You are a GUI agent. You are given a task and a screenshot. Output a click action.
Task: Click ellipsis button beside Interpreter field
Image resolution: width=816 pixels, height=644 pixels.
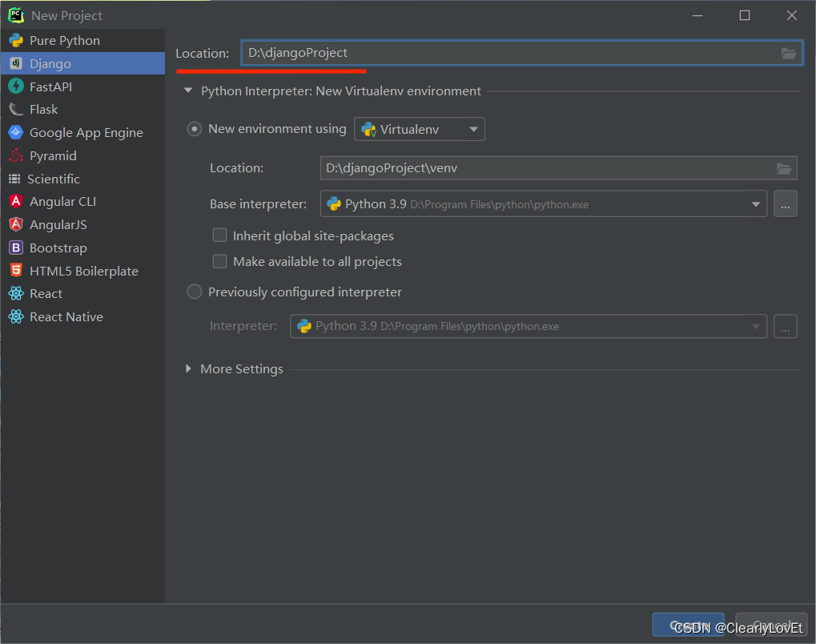point(786,326)
